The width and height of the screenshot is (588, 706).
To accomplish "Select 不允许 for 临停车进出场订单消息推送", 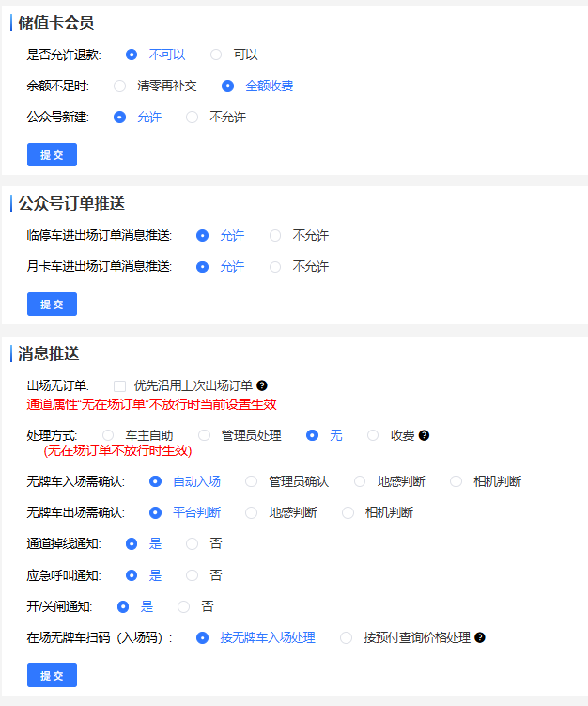I will tap(275, 235).
